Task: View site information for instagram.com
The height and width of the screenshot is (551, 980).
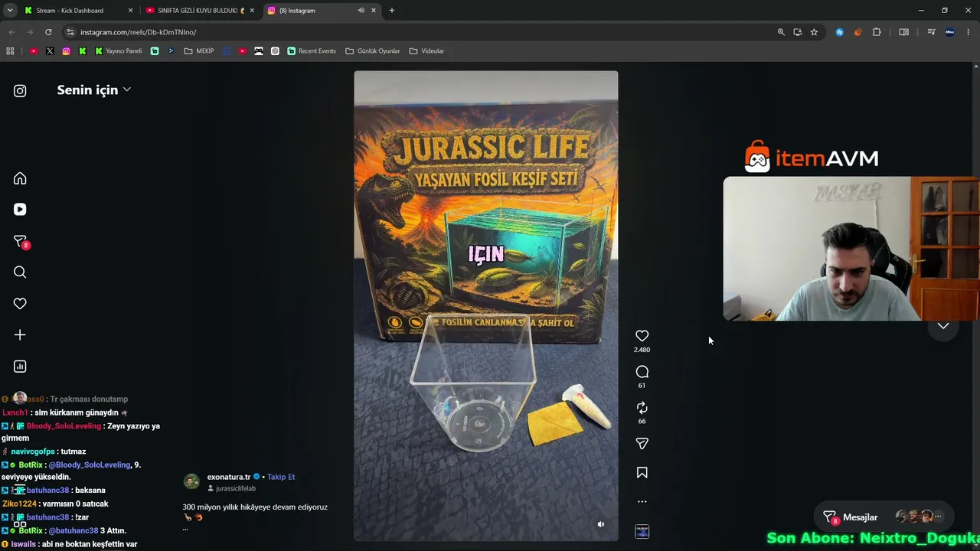Action: (70, 32)
